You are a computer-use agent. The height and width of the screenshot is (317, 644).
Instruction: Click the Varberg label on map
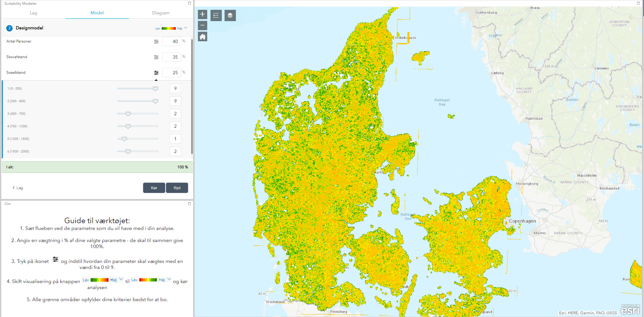coord(497,73)
